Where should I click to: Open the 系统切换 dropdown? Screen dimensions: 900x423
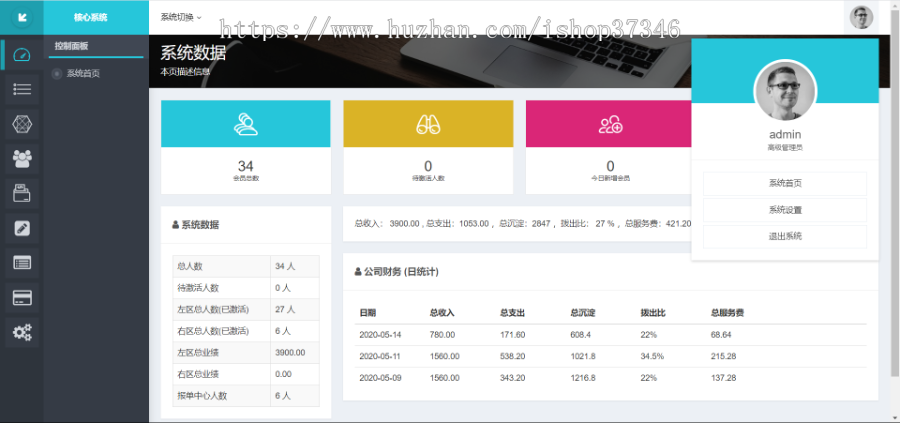point(181,17)
